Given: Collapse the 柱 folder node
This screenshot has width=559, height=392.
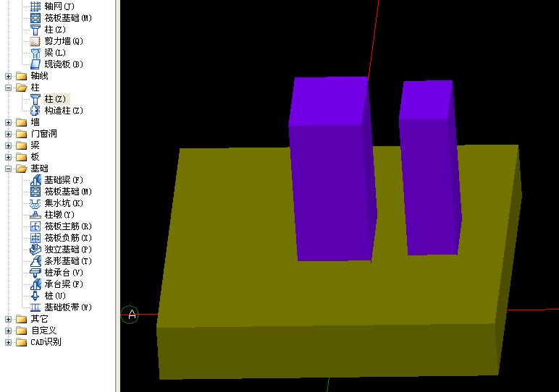Looking at the screenshot, I should (x=8, y=88).
